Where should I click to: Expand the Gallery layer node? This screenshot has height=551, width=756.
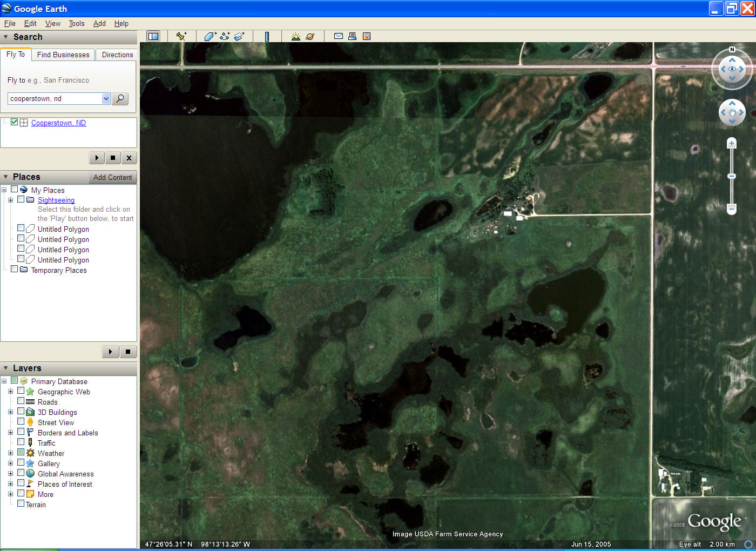tap(10, 463)
